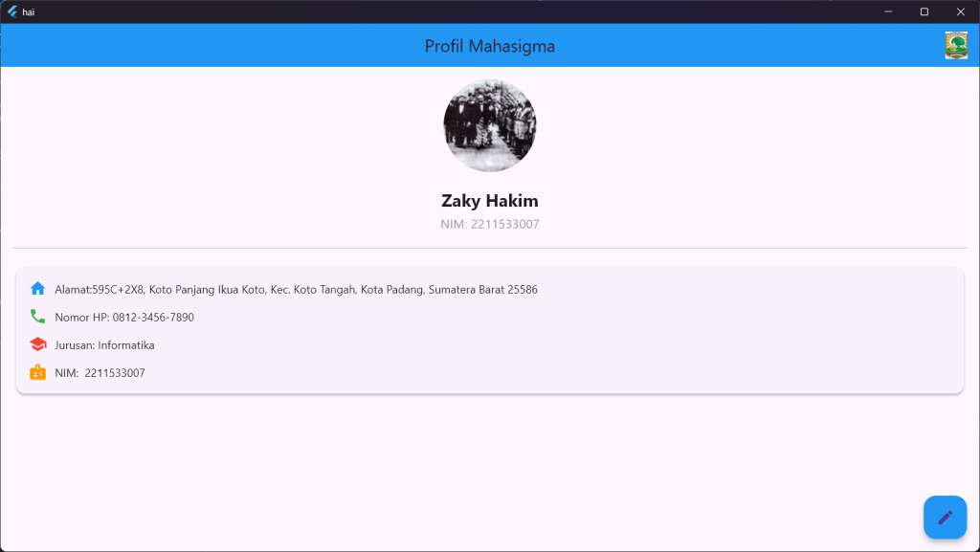Minimize the hai window
Screen dimensions: 980x552
[x=888, y=11]
